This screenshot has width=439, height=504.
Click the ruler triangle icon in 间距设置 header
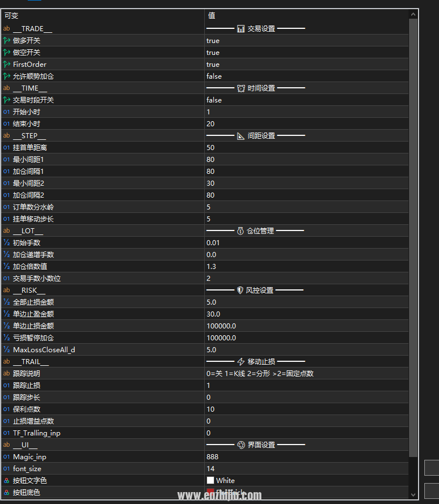[x=240, y=136]
